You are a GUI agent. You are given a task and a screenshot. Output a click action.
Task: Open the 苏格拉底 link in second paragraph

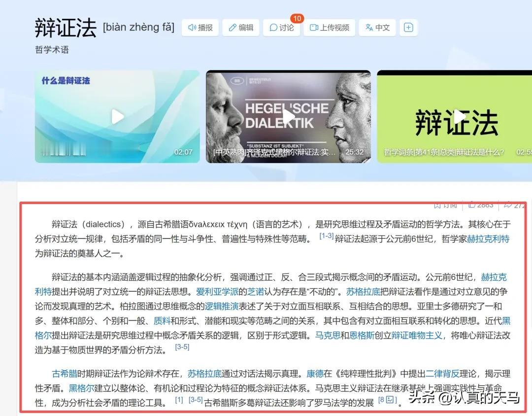click(x=363, y=292)
